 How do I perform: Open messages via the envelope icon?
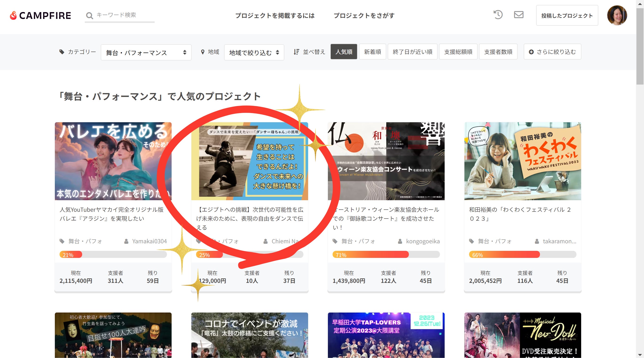click(x=519, y=15)
